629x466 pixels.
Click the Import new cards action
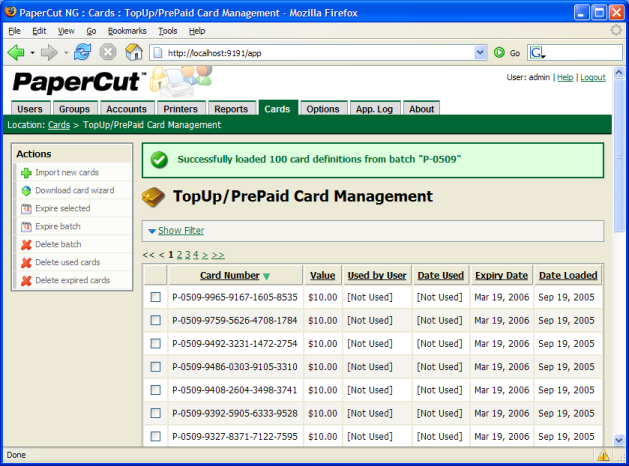[x=67, y=172]
